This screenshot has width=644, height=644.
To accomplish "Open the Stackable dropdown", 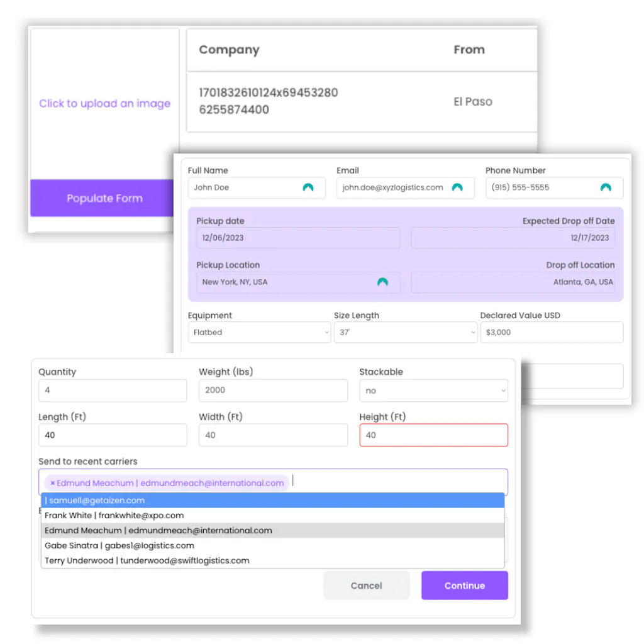I will point(433,391).
